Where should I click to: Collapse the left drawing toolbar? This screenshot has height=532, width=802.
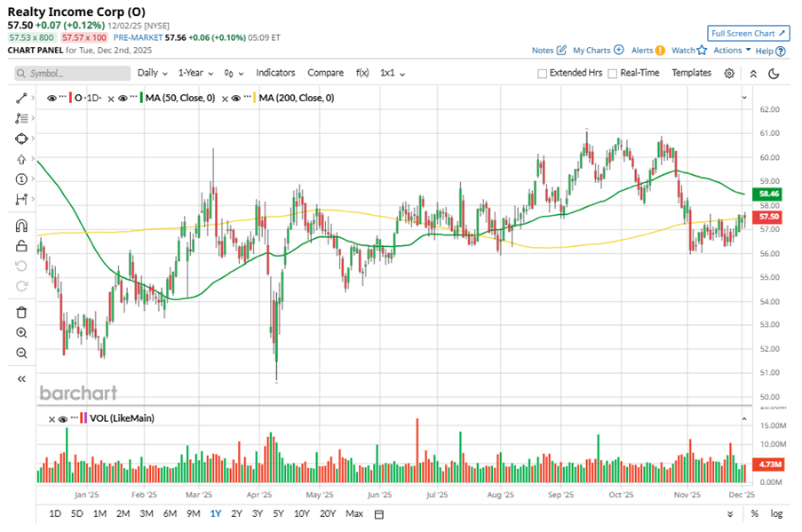pos(21,379)
